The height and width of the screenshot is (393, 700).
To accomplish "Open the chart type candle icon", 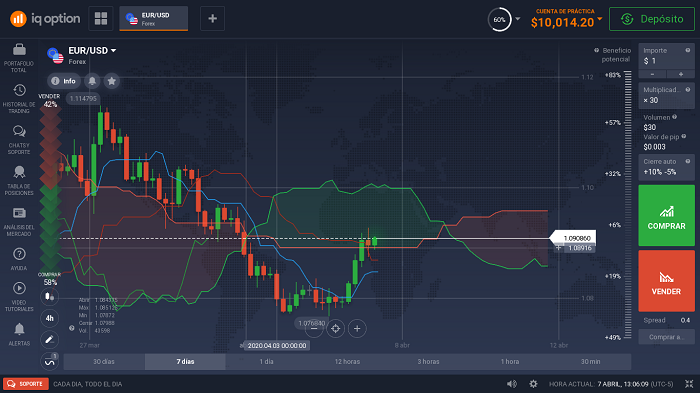I will click(50, 297).
